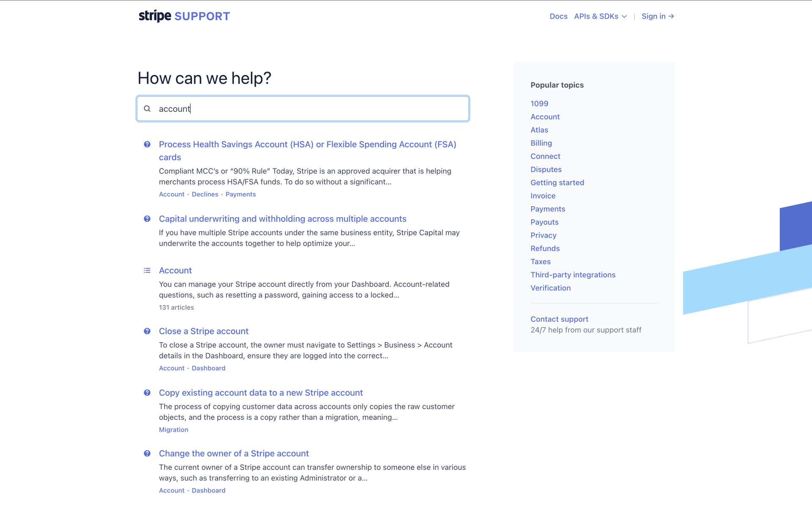Open the Account topic search result
Image resolution: width=812 pixels, height=508 pixels.
point(175,271)
